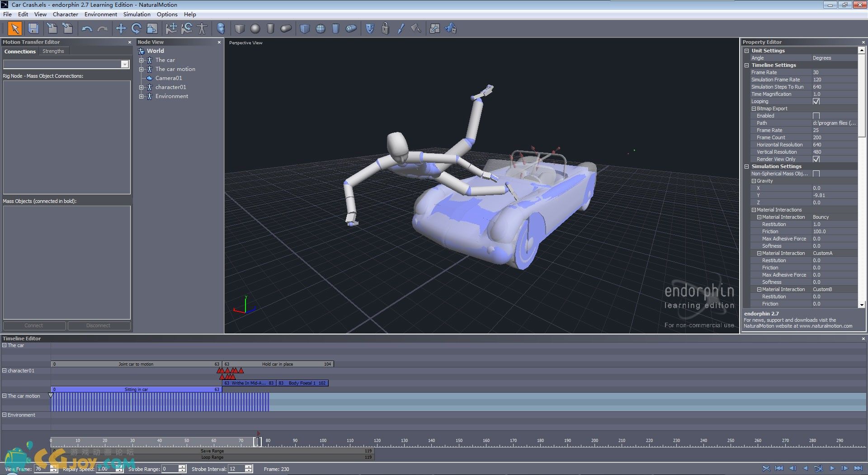Jump to the last frame
The width and height of the screenshot is (868, 475).
[858, 469]
